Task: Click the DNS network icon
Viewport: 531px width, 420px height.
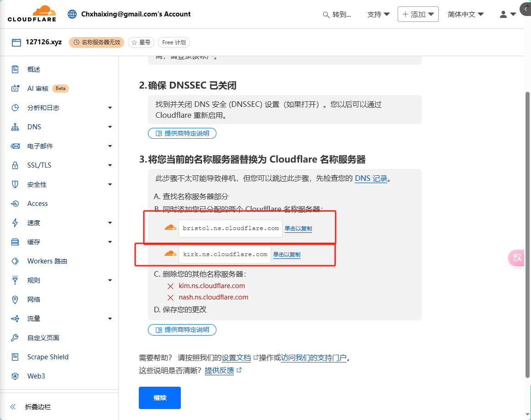Action: point(15,127)
